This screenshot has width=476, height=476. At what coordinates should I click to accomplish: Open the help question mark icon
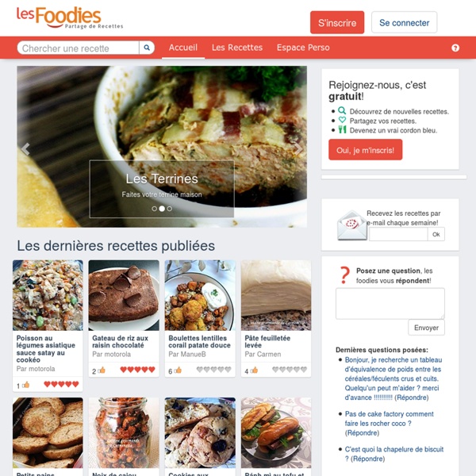[455, 48]
